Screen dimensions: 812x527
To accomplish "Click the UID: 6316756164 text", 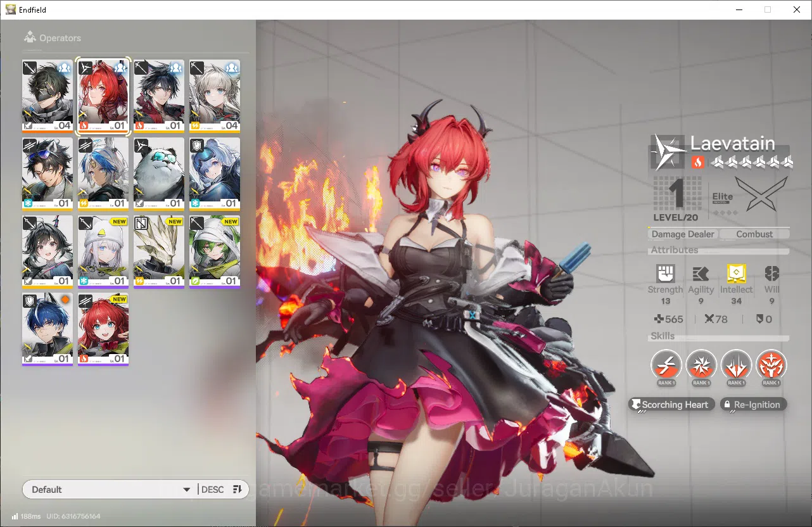I will pos(73,516).
